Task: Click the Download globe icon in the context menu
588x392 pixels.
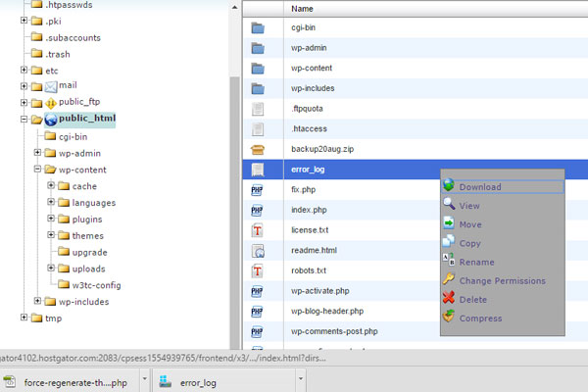Action: (x=449, y=185)
